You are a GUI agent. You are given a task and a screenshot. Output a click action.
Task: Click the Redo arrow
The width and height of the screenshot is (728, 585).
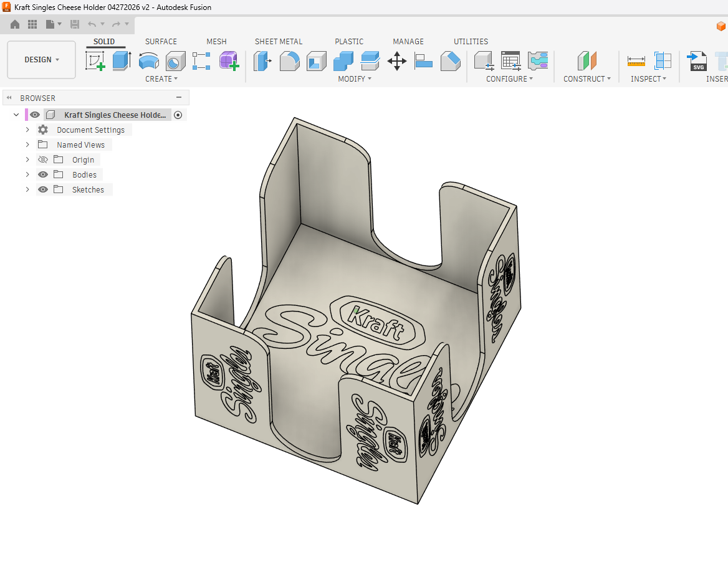[x=116, y=24]
